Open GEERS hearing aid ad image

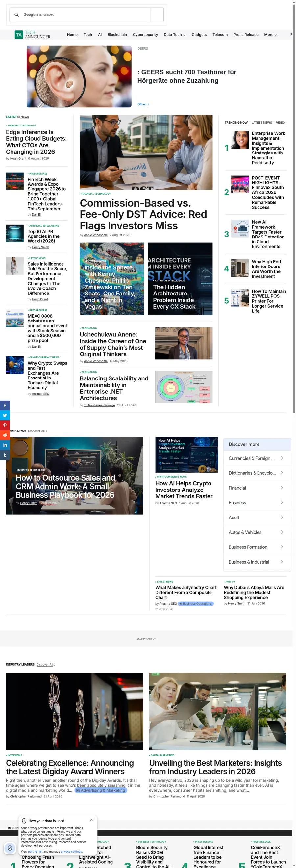point(79,77)
